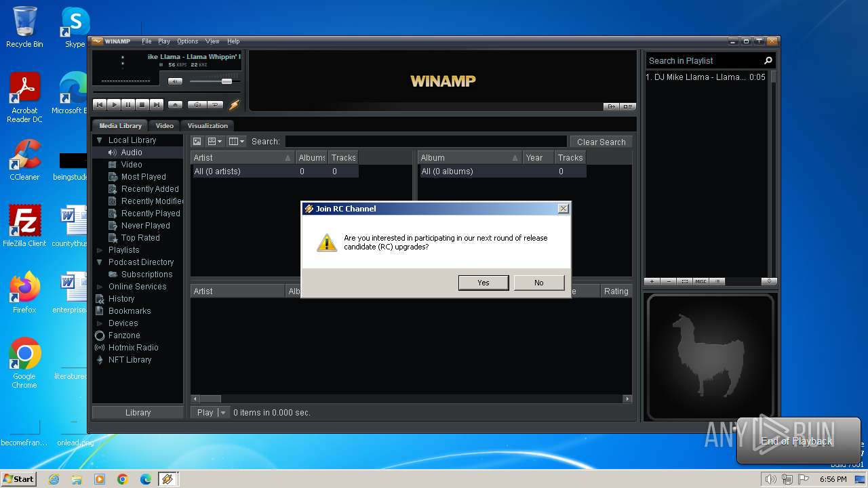Click the Next track button in Winamp

157,104
